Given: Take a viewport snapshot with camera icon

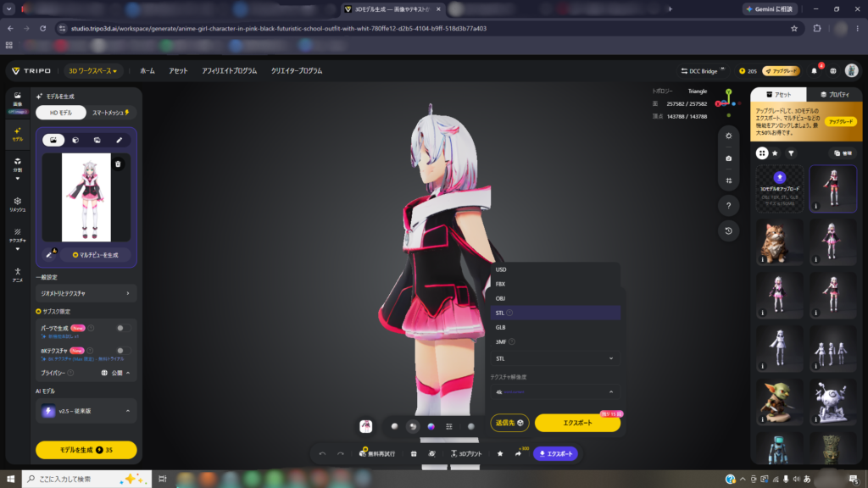Looking at the screenshot, I should [x=728, y=158].
